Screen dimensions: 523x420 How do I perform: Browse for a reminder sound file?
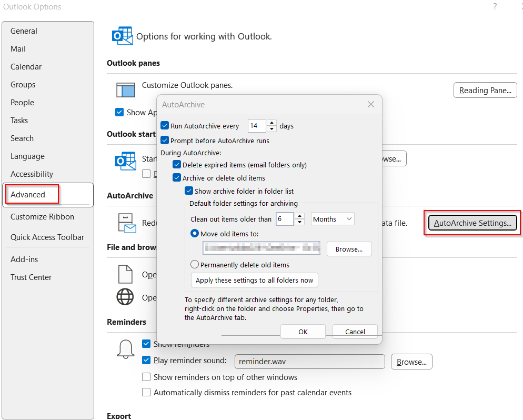pyautogui.click(x=411, y=362)
